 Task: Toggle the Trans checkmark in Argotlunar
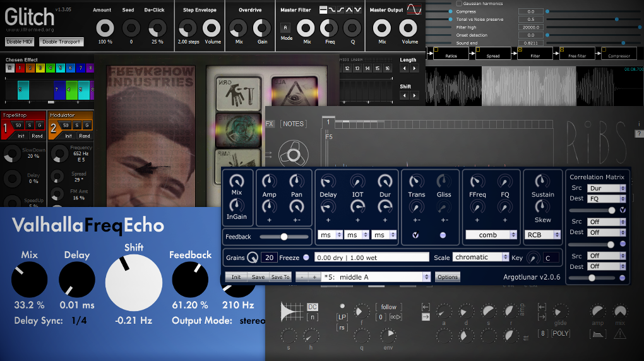[415, 235]
